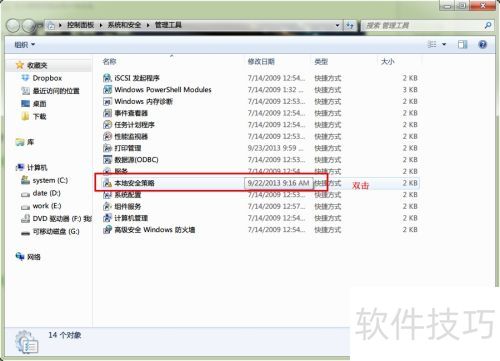Select 收藏夹 in the navigation pane

37,65
